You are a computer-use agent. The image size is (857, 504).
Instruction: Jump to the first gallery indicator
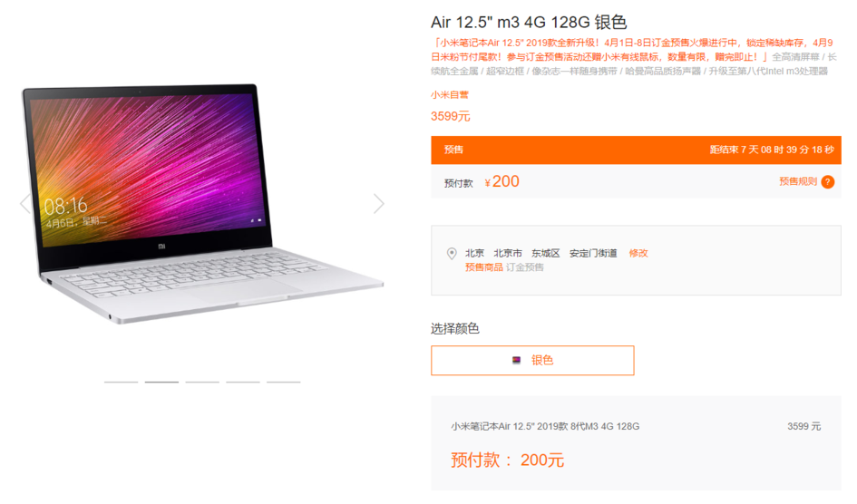point(121,382)
